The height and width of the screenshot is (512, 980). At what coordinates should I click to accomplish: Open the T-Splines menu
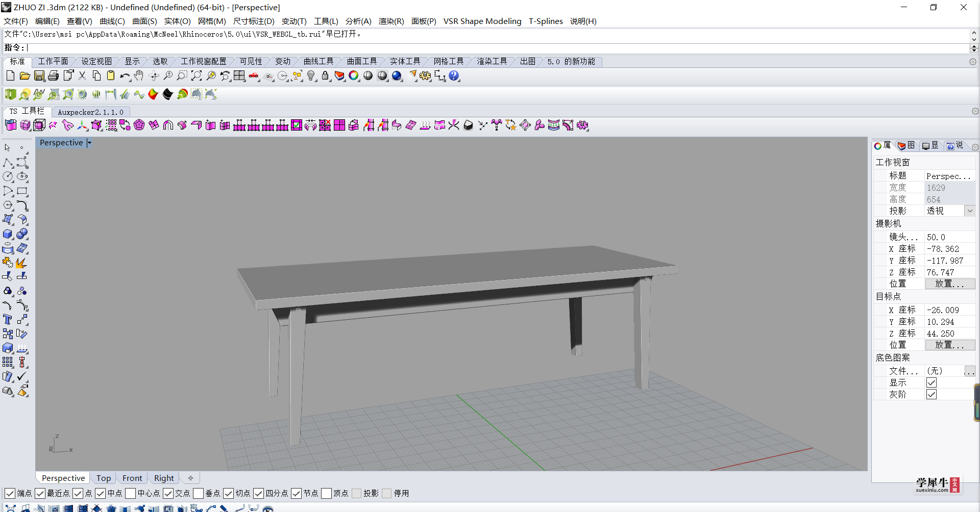point(546,21)
